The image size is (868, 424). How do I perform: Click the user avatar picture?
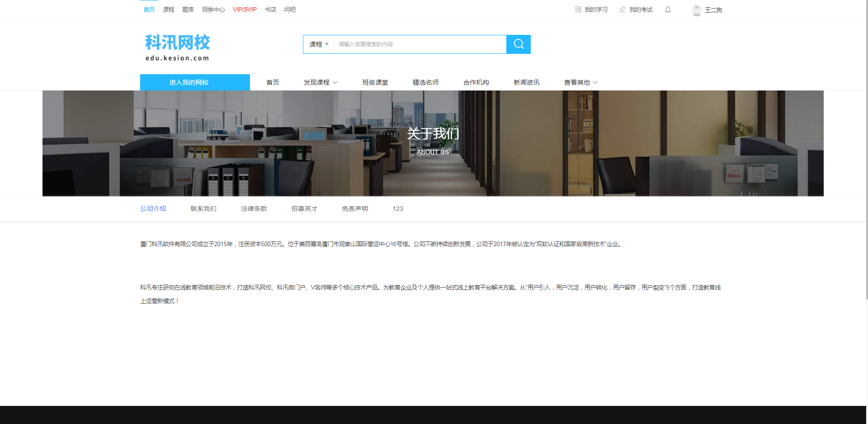click(x=697, y=10)
